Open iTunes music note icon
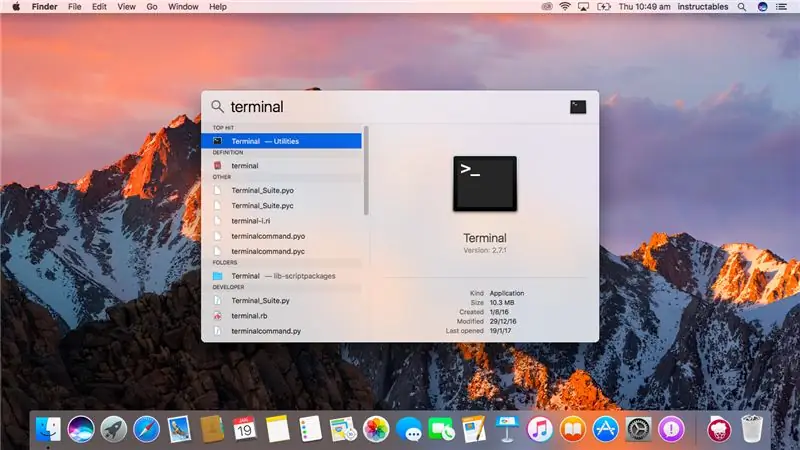 pos(540,429)
